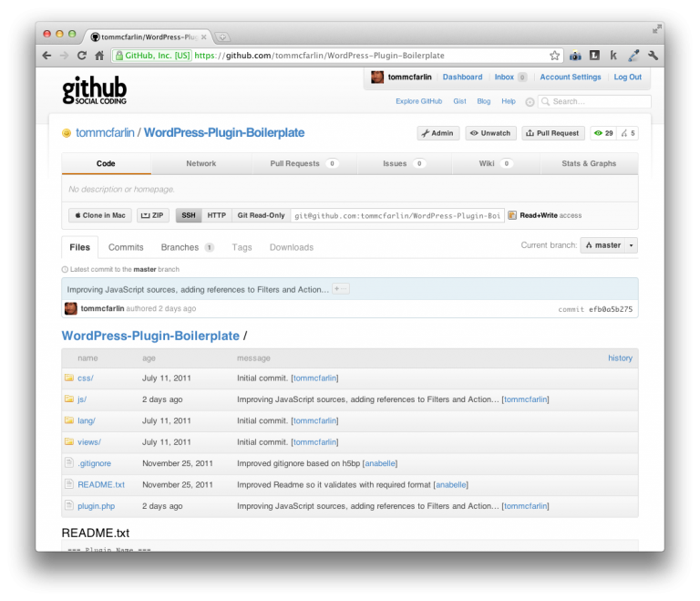
Task: Click the eyedropper extension icon
Action: coord(633,56)
